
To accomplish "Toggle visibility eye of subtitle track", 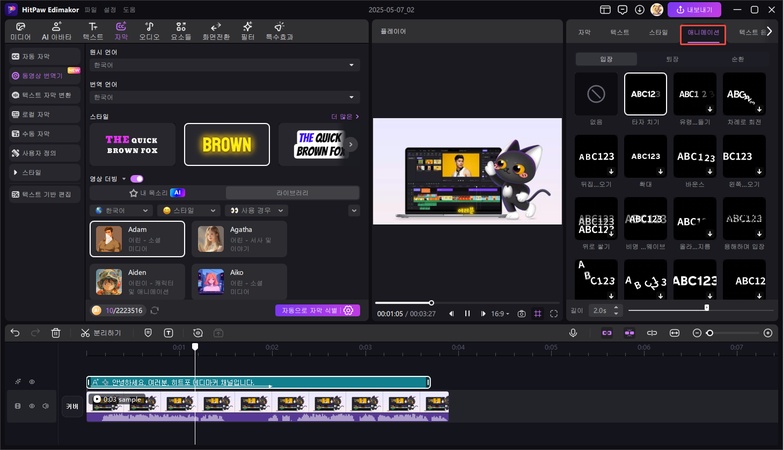I will point(32,382).
